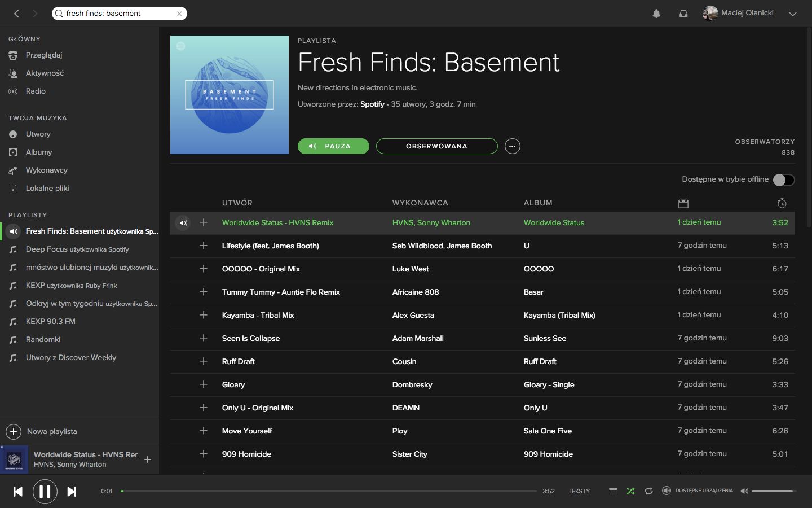812x508 pixels.
Task: Sort by the ALBUM column header
Action: [538, 203]
